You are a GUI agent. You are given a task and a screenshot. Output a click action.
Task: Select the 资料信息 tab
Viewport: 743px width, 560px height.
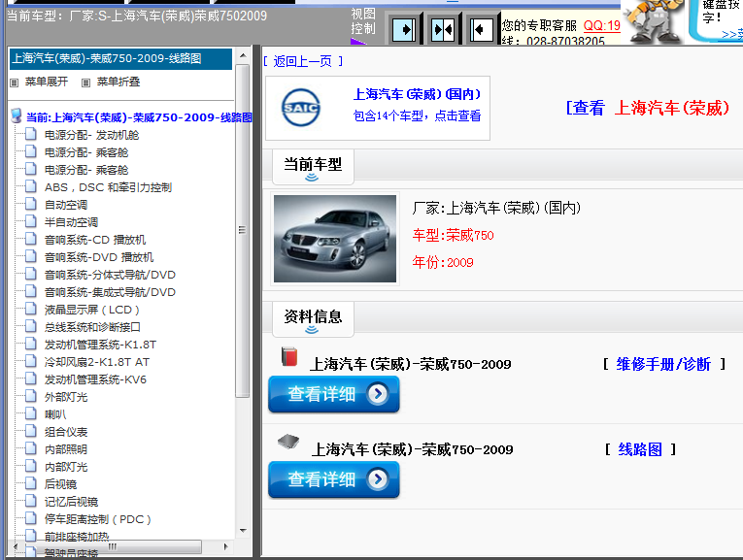(313, 318)
